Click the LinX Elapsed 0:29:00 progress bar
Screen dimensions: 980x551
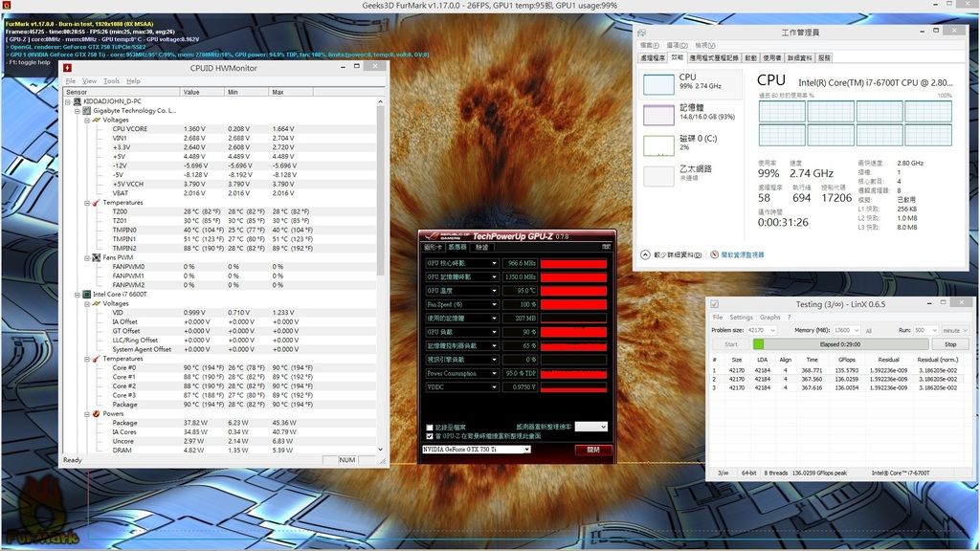click(840, 344)
